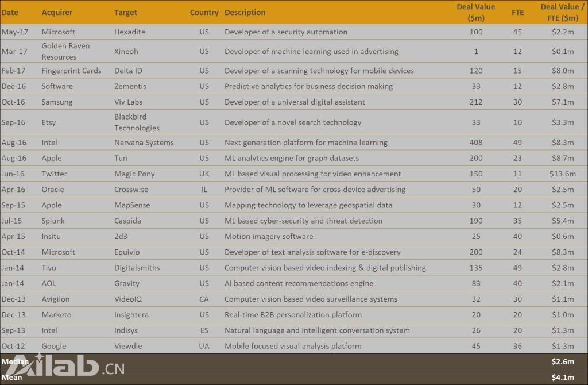Click the Target column header
The image size is (588, 385).
[x=126, y=13]
